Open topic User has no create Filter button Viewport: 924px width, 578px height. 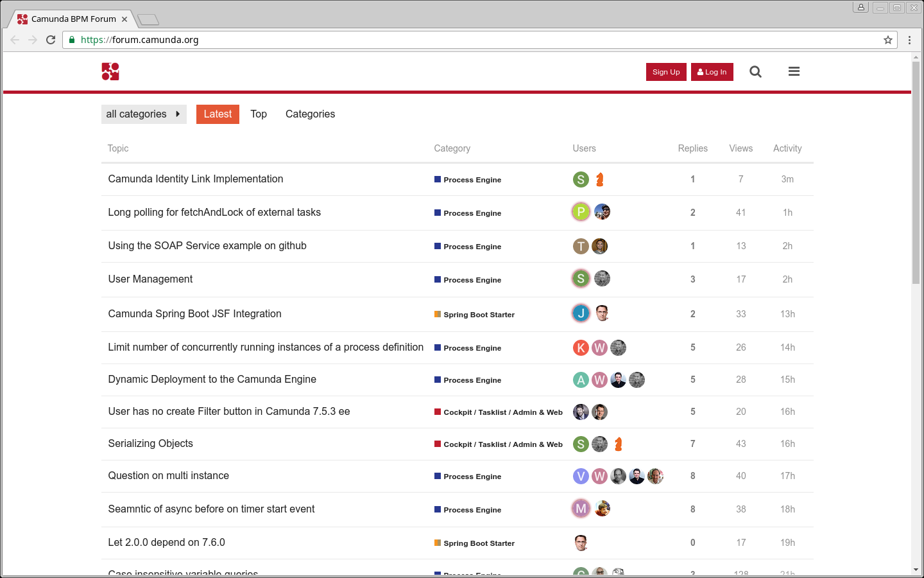click(229, 412)
